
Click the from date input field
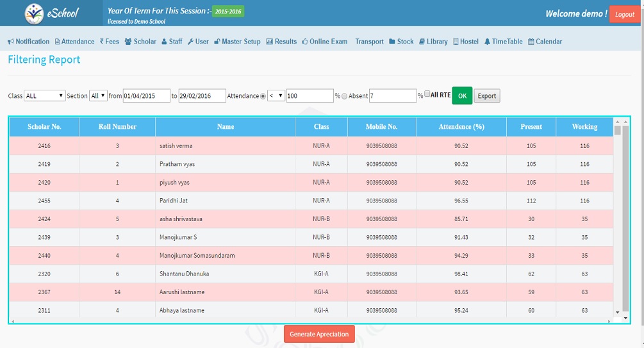coord(146,95)
